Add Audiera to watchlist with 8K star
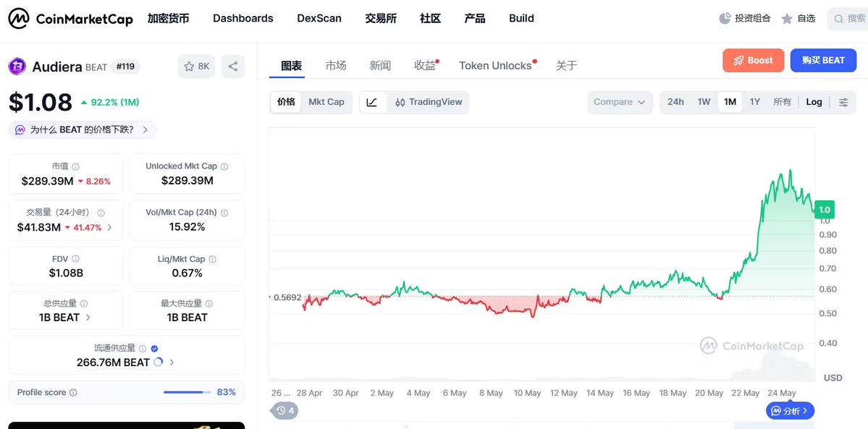The image size is (868, 429). [x=196, y=67]
